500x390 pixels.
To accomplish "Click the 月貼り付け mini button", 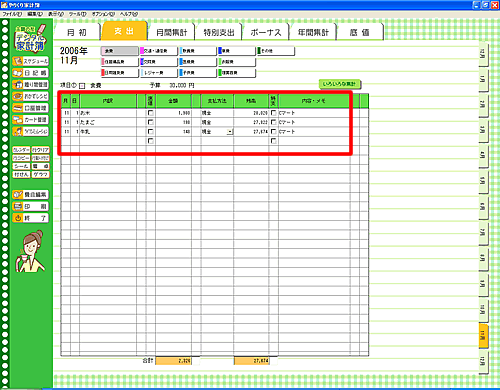I will 41,158.
